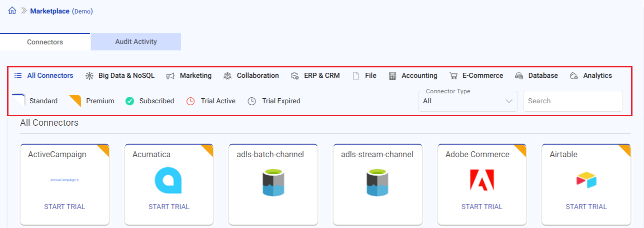This screenshot has height=228, width=644.
Task: Filter by Big Data & NoSQL category
Action: pyautogui.click(x=126, y=76)
